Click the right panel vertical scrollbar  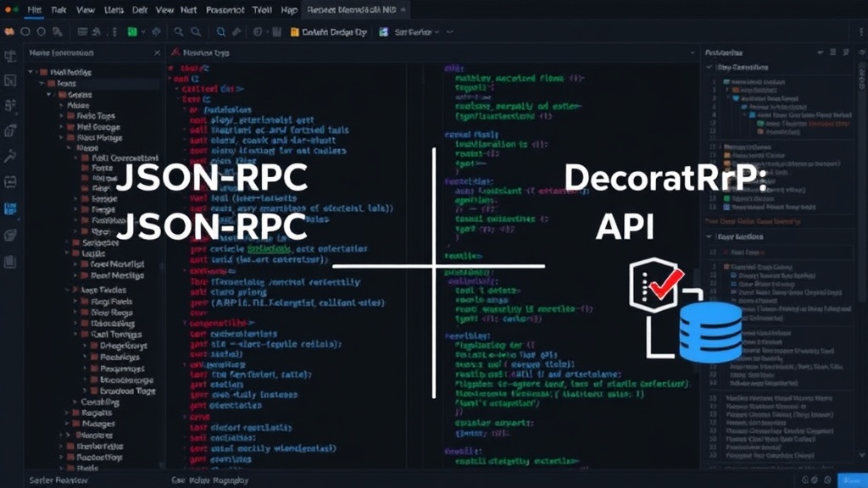[x=862, y=183]
